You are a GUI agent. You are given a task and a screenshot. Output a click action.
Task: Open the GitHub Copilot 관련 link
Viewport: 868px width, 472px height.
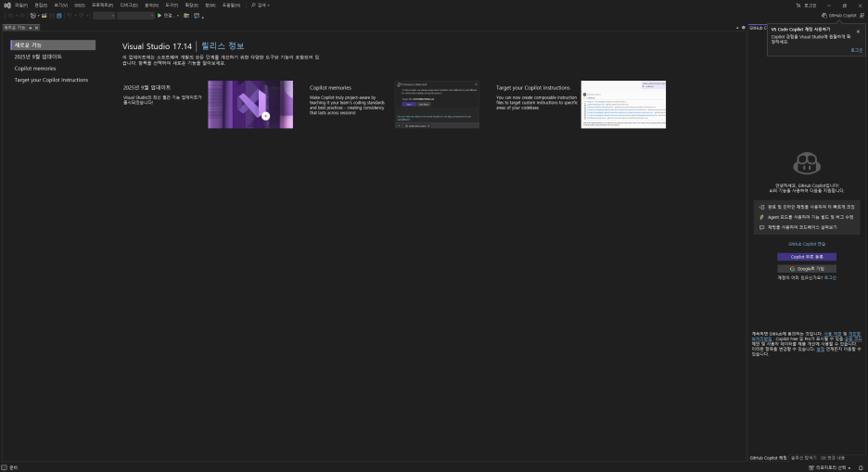(807, 244)
